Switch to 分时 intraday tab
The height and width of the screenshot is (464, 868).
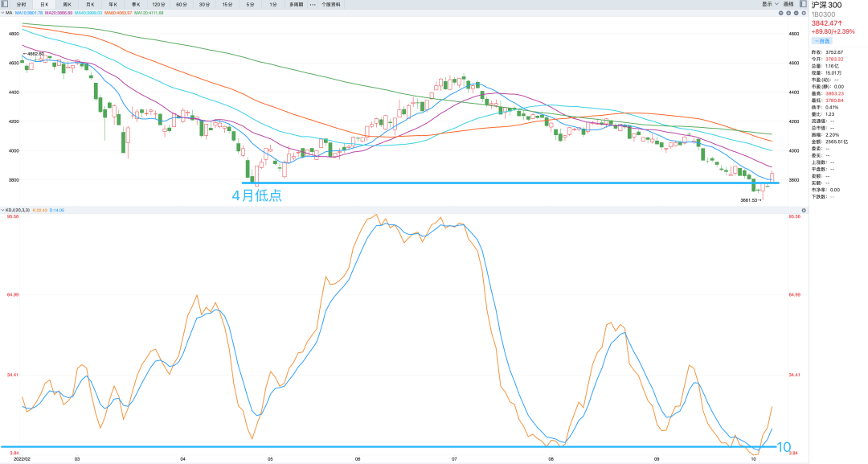pos(21,4)
